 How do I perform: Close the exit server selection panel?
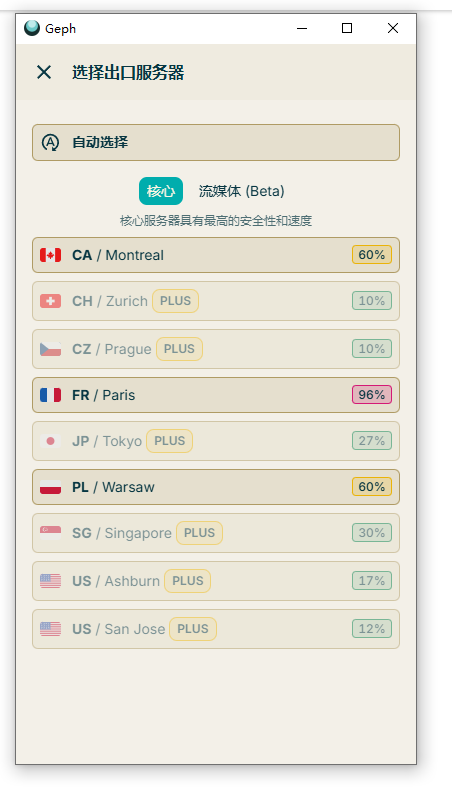point(44,72)
